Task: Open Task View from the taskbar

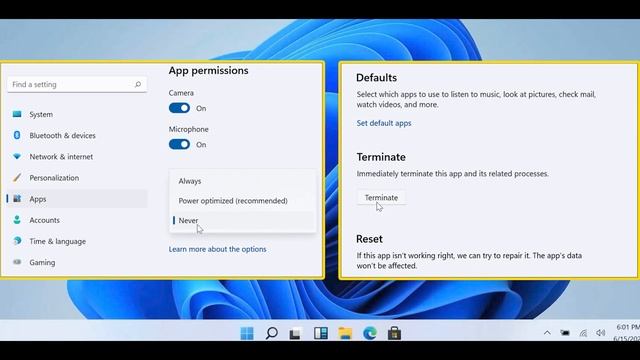Action: (x=296, y=333)
